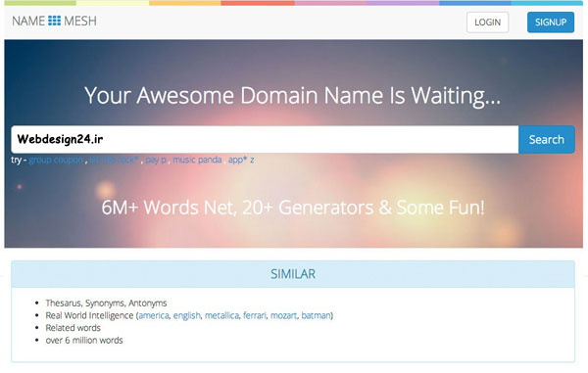
Task: Click the 'mozart' link
Action: [x=283, y=315]
